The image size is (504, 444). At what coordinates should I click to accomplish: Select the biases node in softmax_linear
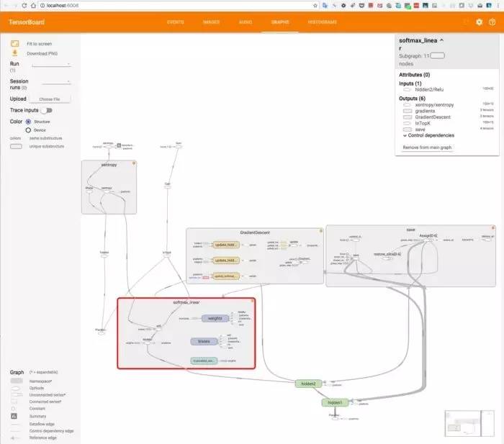(204, 341)
